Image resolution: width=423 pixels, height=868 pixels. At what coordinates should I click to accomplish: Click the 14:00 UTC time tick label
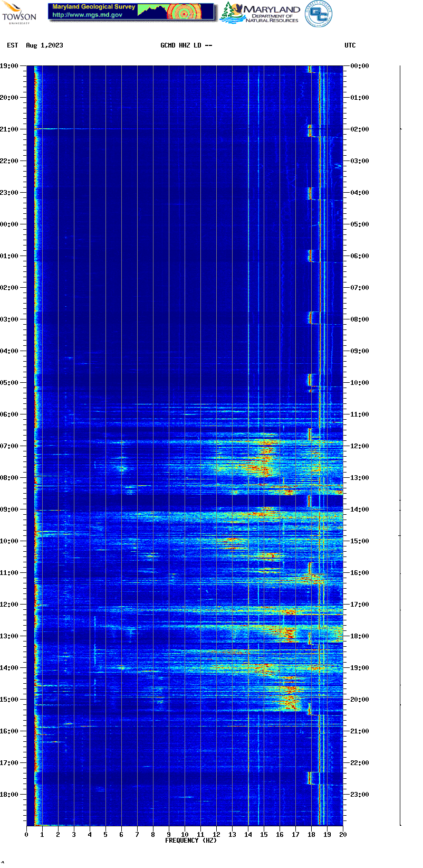(x=360, y=510)
